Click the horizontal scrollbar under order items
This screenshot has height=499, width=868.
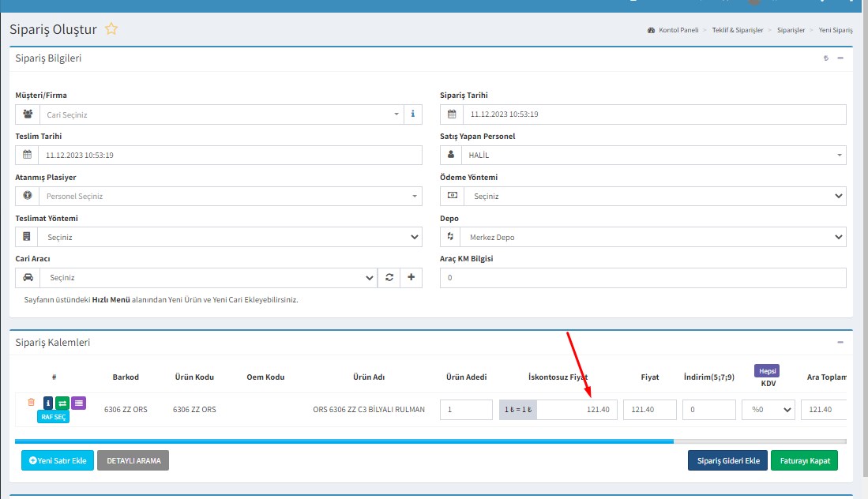pyautogui.click(x=344, y=441)
